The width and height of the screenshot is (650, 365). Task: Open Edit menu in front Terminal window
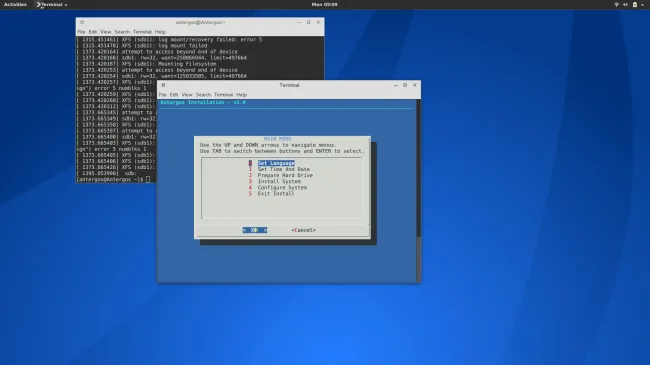pyautogui.click(x=174, y=95)
